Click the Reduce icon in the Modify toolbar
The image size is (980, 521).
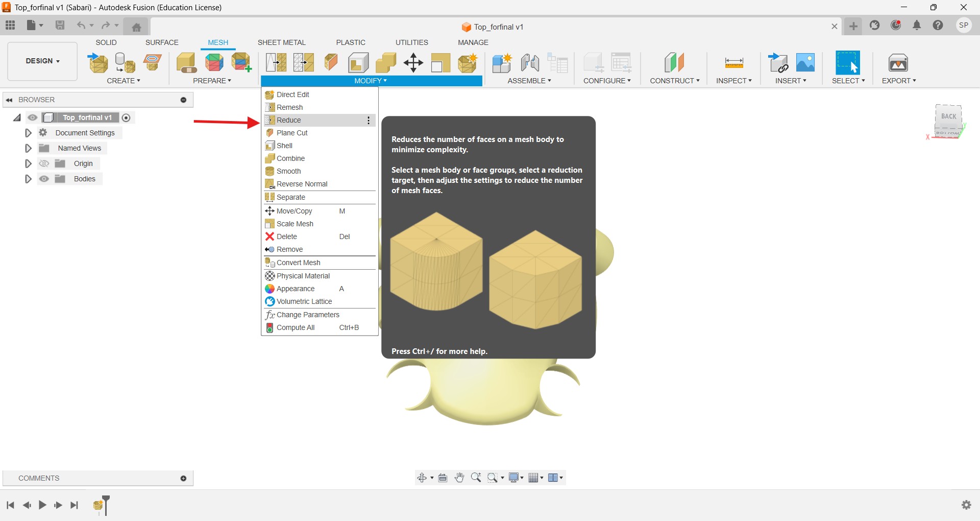point(304,63)
